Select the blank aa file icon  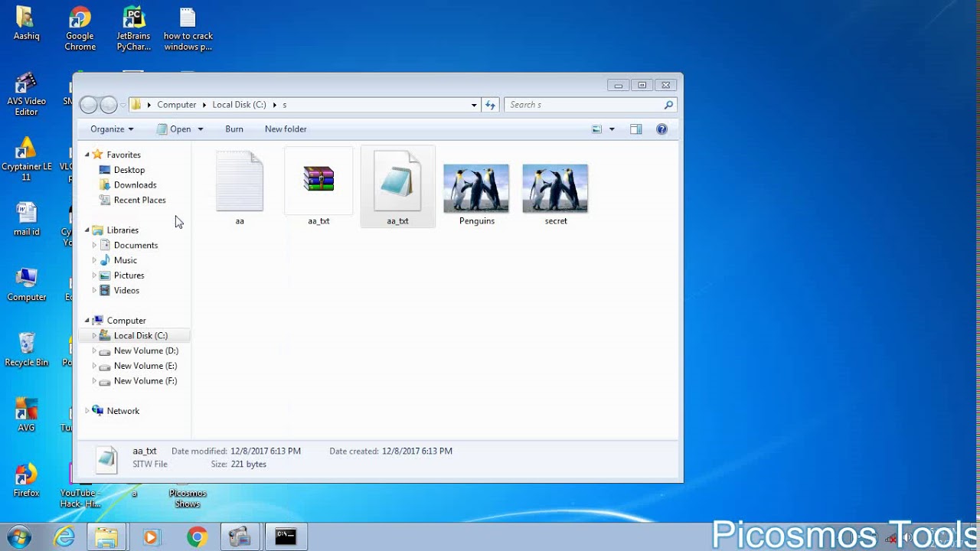(240, 182)
